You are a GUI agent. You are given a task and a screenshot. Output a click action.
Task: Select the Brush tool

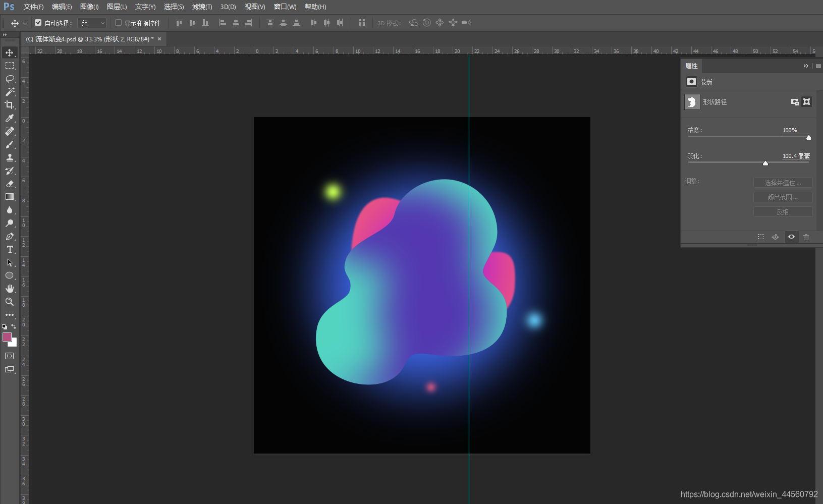pyautogui.click(x=10, y=144)
